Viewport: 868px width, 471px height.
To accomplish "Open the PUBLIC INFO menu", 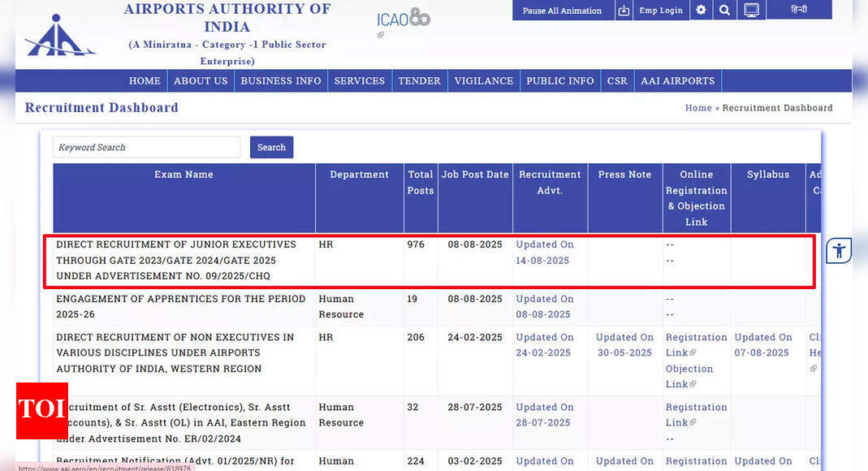I will click(559, 81).
